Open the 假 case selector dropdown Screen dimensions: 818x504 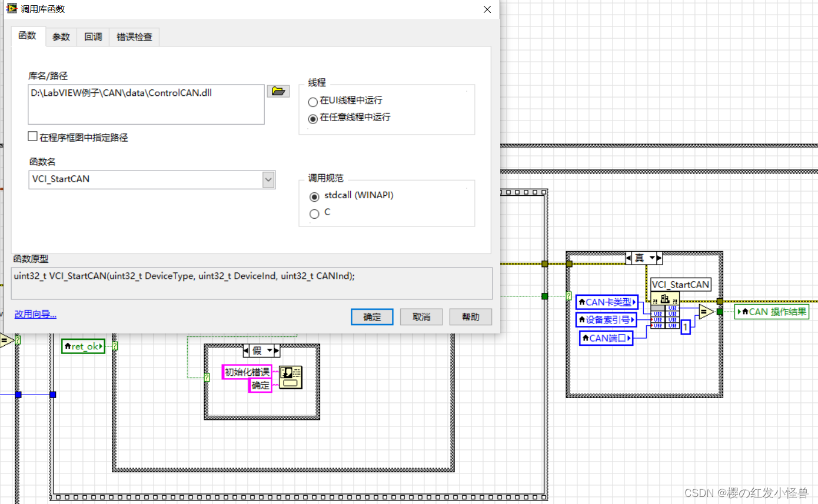coord(270,351)
